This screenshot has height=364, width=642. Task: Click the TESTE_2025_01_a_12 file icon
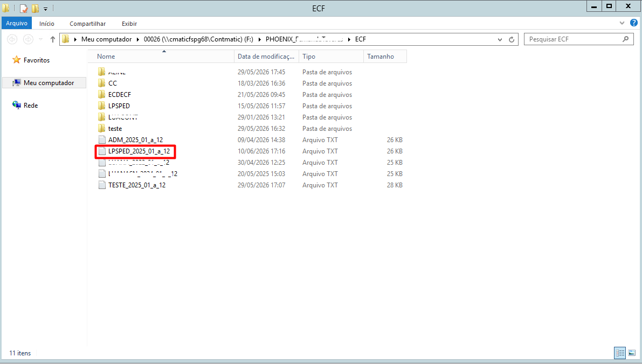[x=102, y=185]
